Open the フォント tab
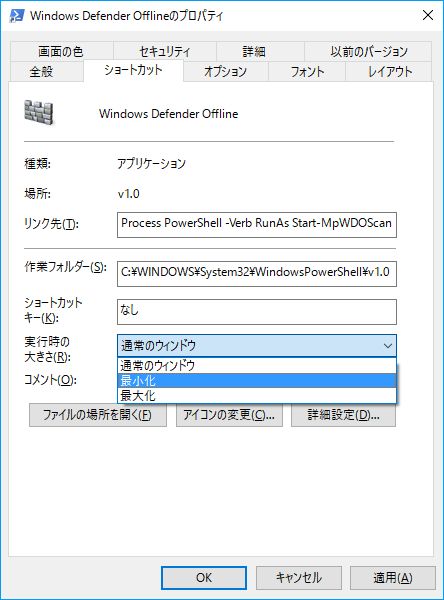The height and width of the screenshot is (600, 444). pyautogui.click(x=307, y=72)
